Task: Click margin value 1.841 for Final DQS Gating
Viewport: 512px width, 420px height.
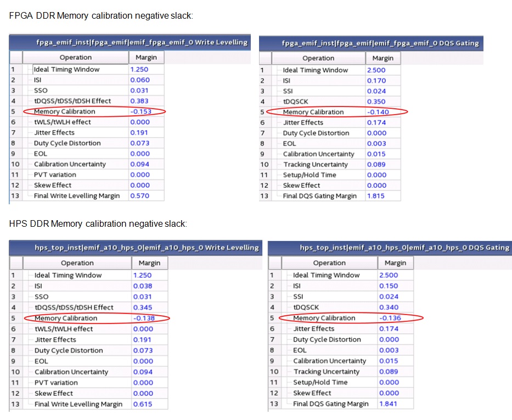Action: coord(388,404)
